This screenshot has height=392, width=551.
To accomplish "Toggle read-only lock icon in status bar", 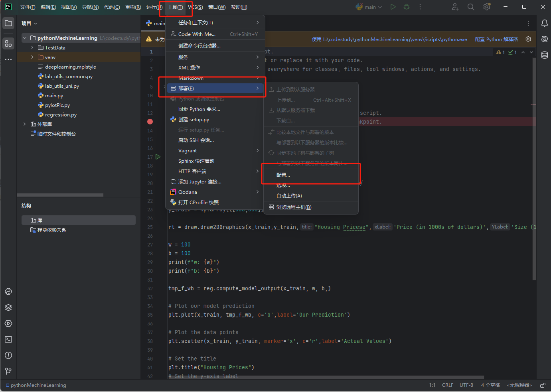I will tap(543, 385).
